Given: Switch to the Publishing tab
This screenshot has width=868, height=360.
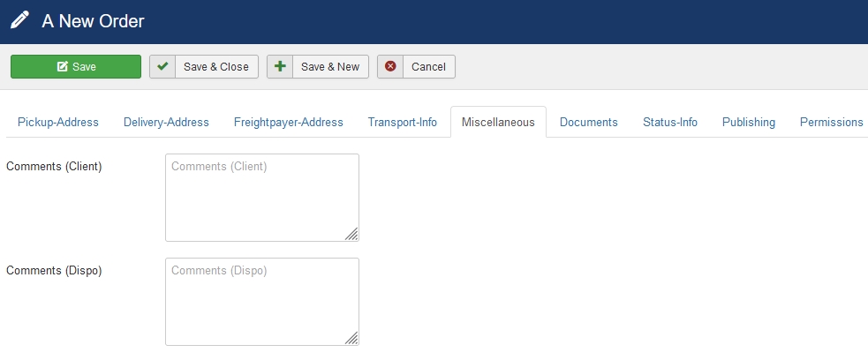Looking at the screenshot, I should point(749,123).
